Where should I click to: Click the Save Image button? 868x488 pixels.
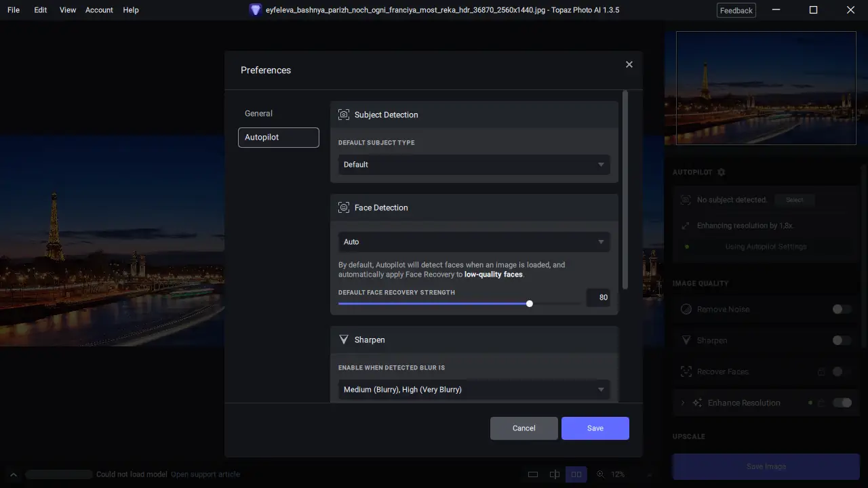pyautogui.click(x=766, y=466)
